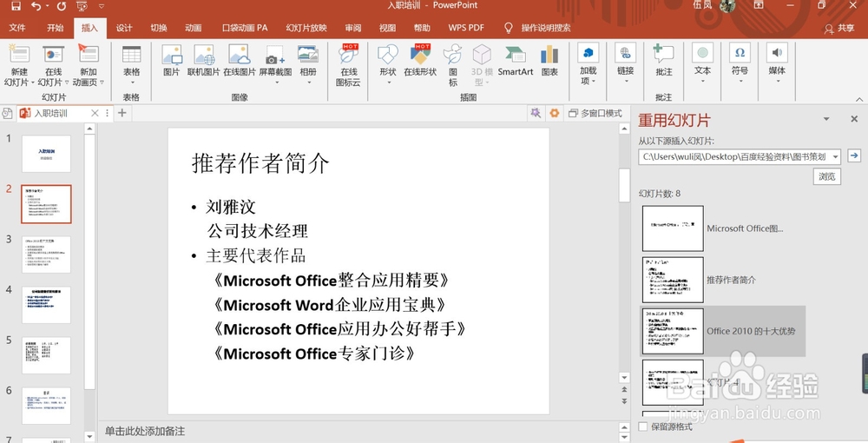
Task: Switch to the 动画 tab
Action: [x=194, y=28]
